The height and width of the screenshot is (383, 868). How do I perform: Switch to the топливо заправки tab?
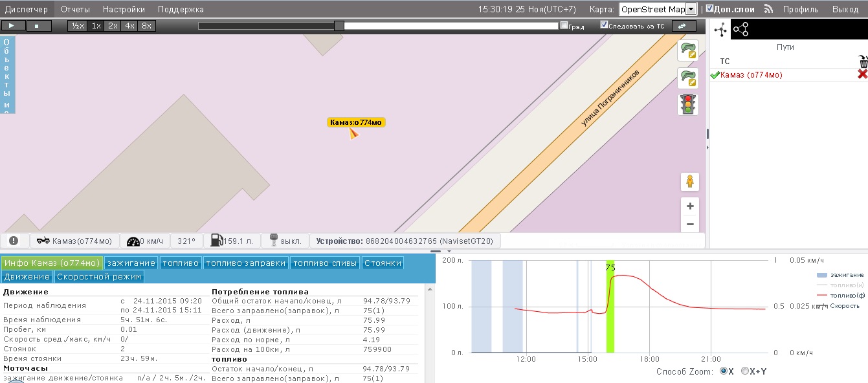pyautogui.click(x=245, y=263)
